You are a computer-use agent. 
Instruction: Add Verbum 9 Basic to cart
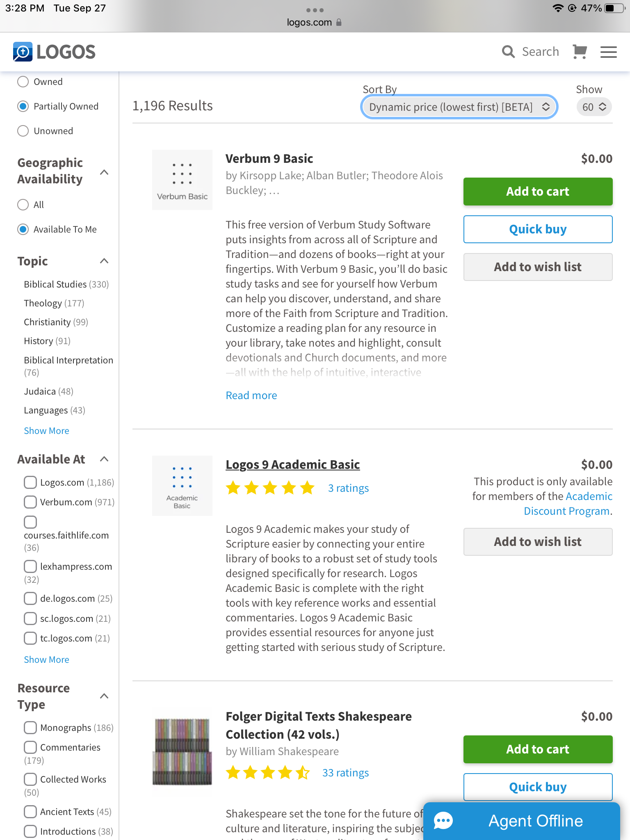(x=538, y=192)
